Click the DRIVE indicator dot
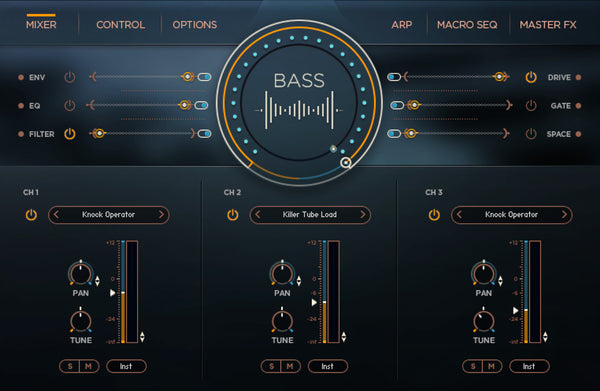 tap(578, 77)
